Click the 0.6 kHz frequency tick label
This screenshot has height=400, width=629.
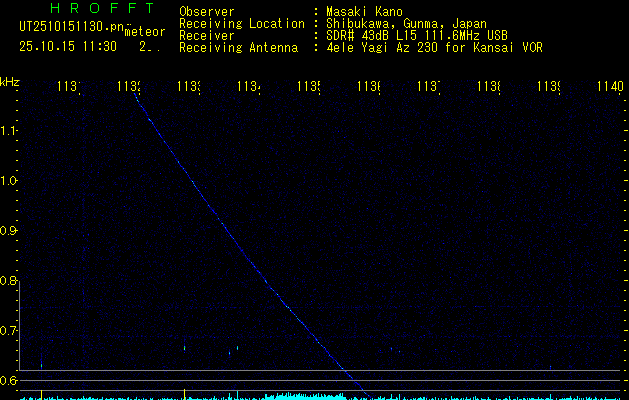(9, 380)
